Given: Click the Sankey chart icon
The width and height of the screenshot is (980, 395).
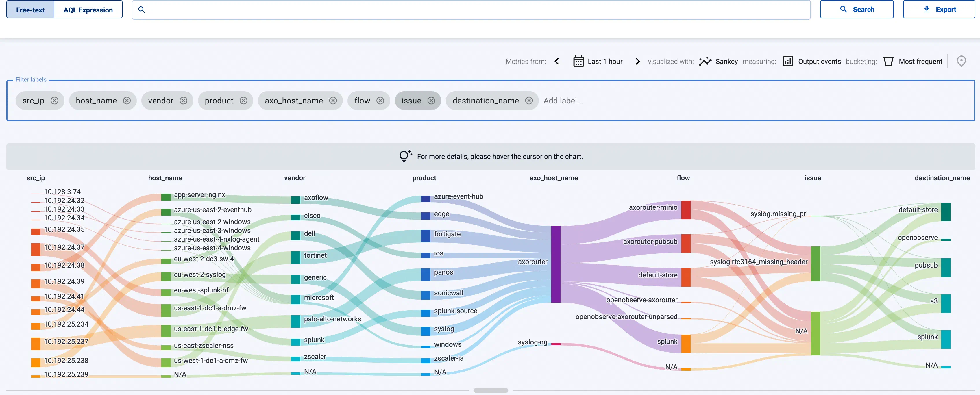Looking at the screenshot, I should point(705,61).
